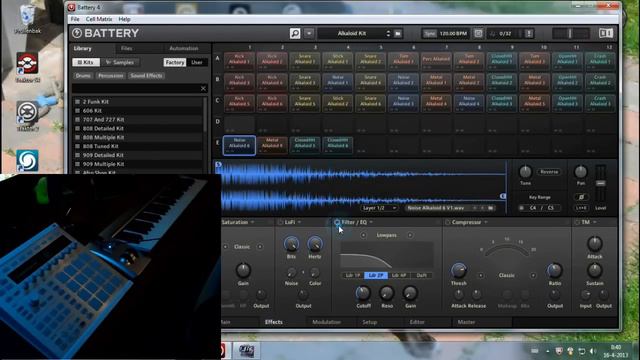This screenshot has height=360, width=640.
Task: Switch to the Modulation tab
Action: (x=327, y=322)
